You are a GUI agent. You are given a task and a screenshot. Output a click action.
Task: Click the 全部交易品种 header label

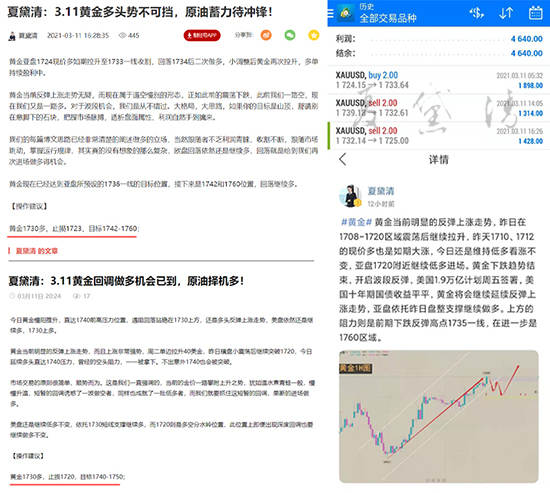point(388,18)
